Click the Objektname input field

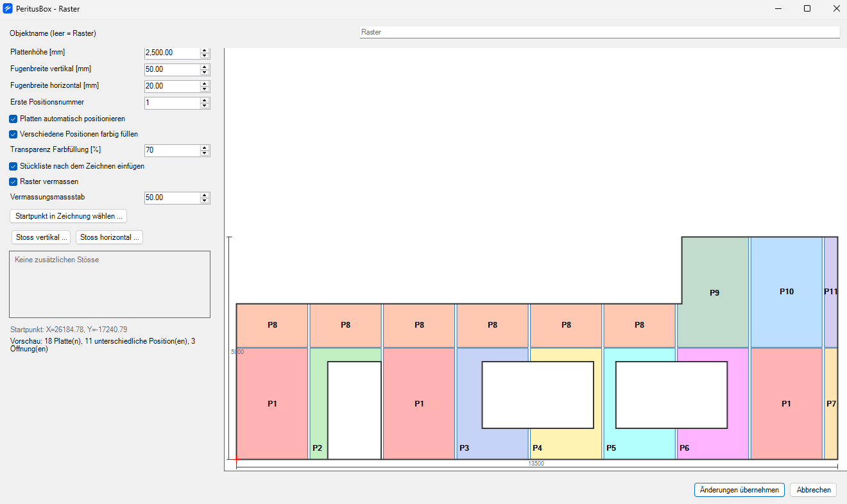point(599,32)
